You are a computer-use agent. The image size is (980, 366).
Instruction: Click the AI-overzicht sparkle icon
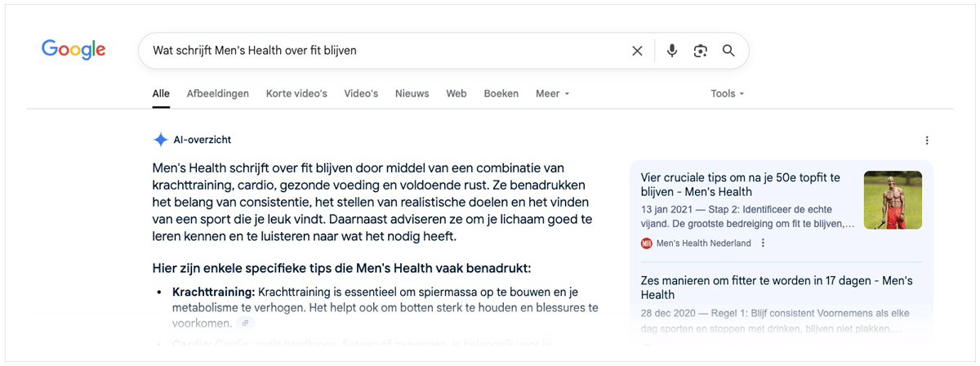point(161,140)
